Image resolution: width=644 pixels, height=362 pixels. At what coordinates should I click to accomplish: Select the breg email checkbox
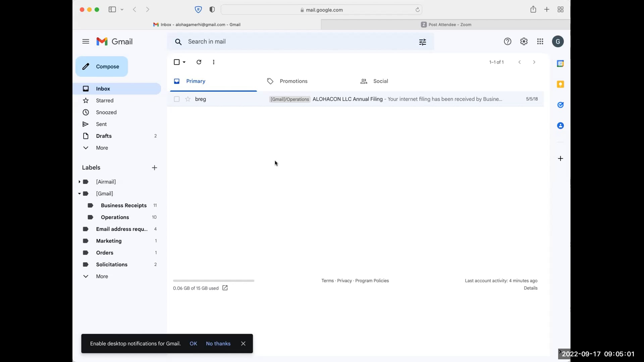coord(177,99)
